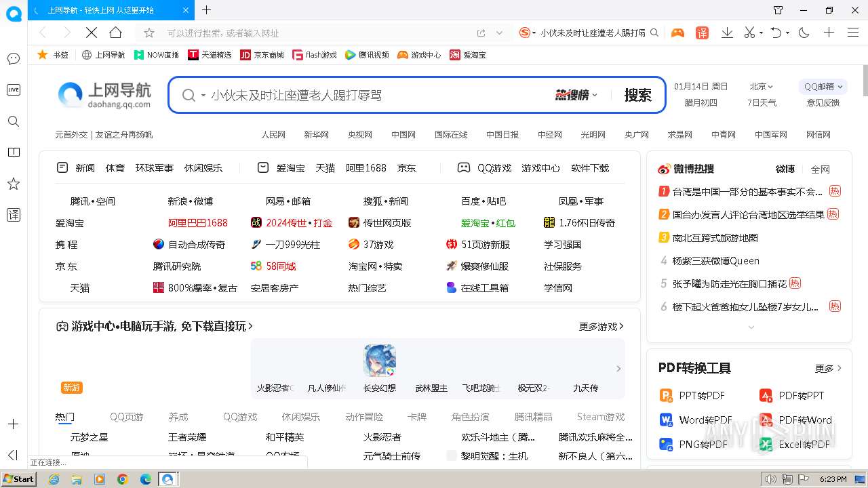Select the 角色扮演 games tab
Screen dimensions: 868x488
(x=470, y=417)
